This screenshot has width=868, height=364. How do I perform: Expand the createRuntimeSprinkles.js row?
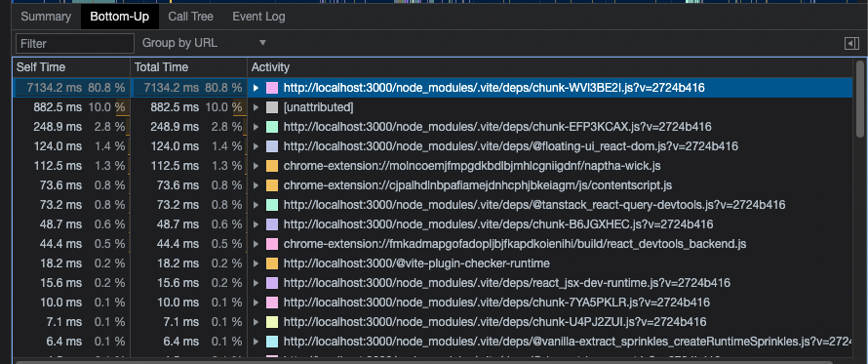click(256, 342)
